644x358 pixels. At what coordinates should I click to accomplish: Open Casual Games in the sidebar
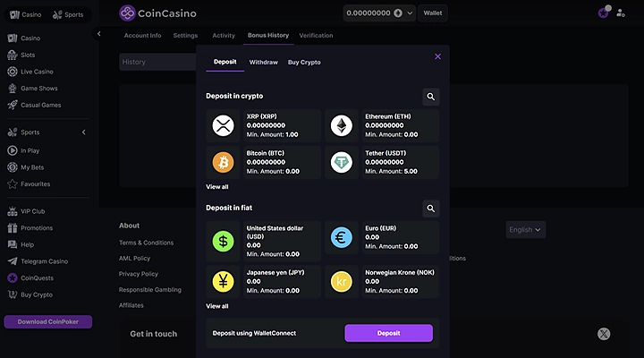point(35,106)
